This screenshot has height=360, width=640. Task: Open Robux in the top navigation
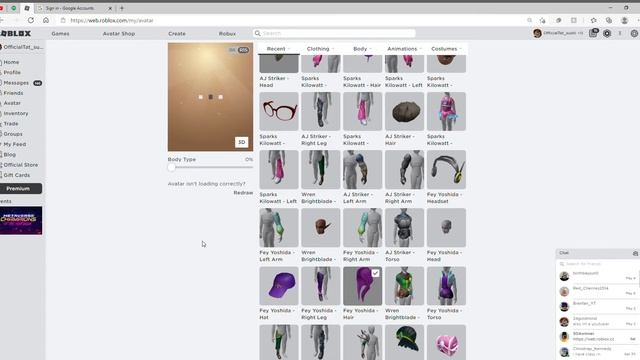tap(227, 33)
